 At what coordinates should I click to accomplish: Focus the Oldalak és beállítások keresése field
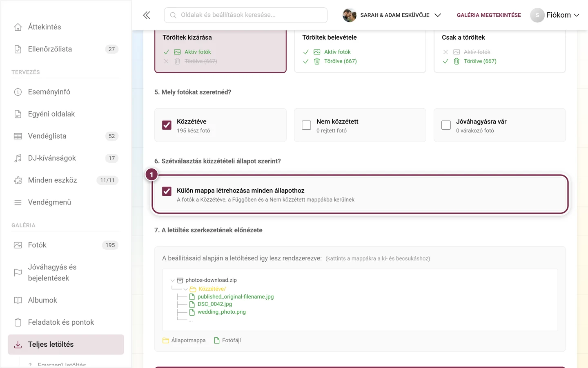pos(246,15)
